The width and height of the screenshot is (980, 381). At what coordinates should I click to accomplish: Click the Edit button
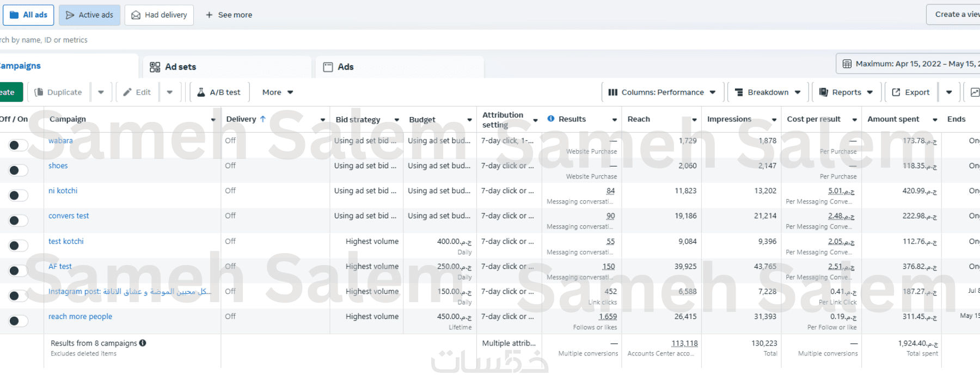coord(137,92)
